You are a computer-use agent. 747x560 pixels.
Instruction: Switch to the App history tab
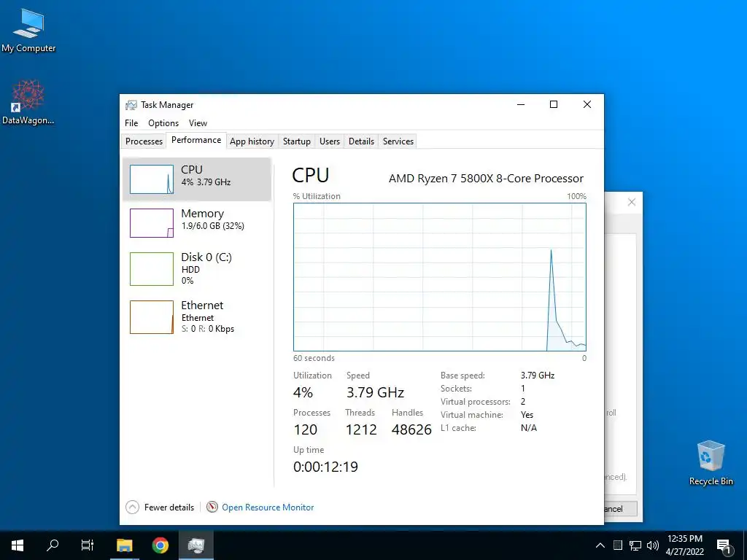tap(252, 141)
